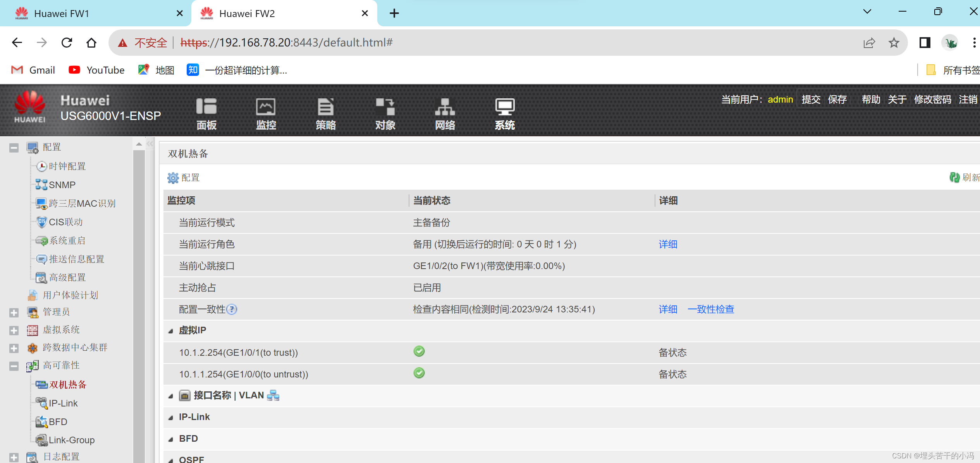Image resolution: width=980 pixels, height=463 pixels.
Task: Expand the 虚拟系统 tree node
Action: 14,330
